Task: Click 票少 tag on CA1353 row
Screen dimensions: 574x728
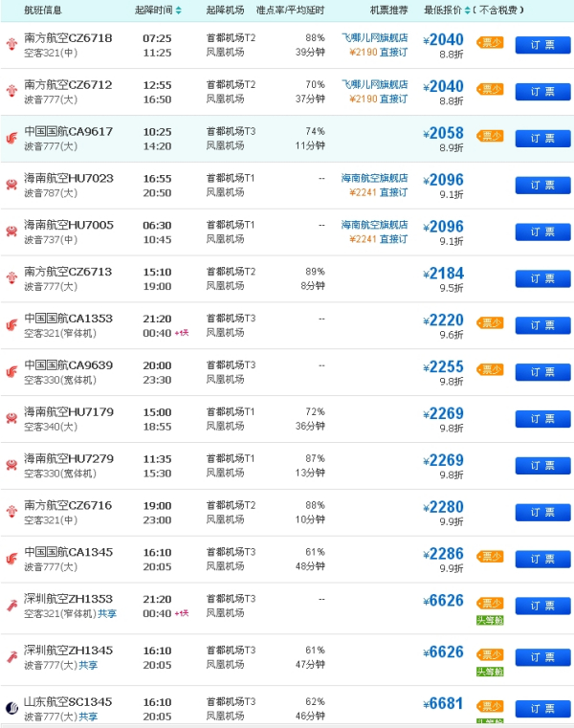Action: click(491, 322)
